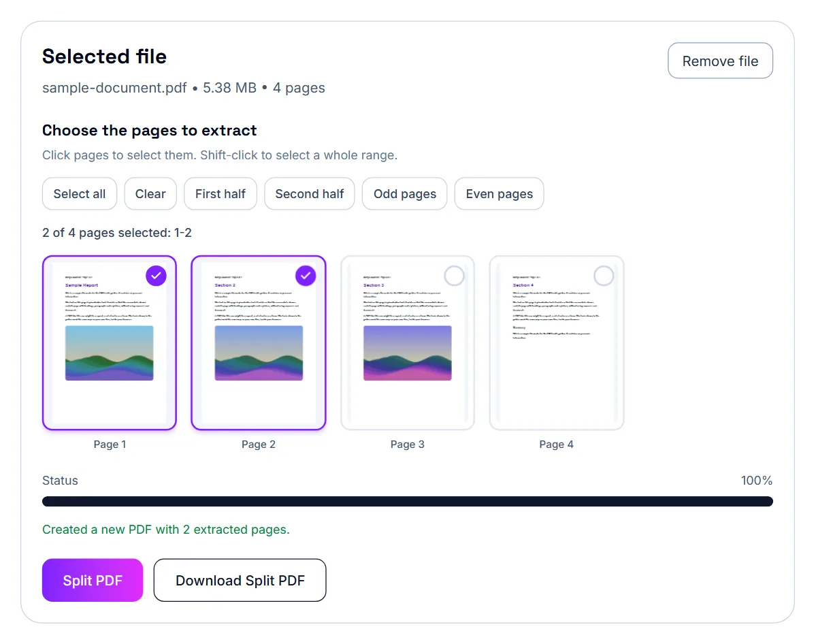This screenshot has height=644, width=816.
Task: Click the Remove file button
Action: point(720,61)
